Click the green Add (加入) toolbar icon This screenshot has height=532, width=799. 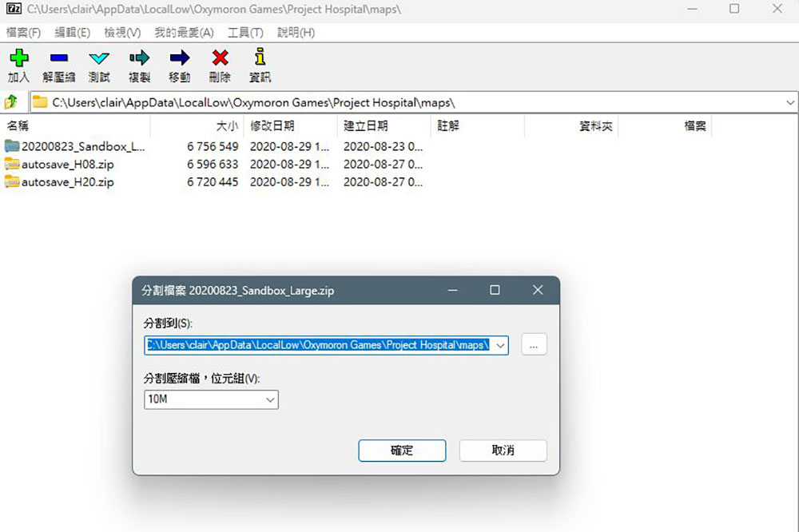click(x=18, y=58)
